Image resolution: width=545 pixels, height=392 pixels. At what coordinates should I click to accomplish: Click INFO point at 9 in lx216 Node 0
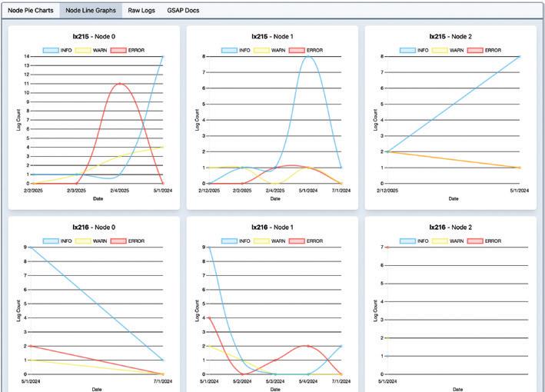point(31,247)
